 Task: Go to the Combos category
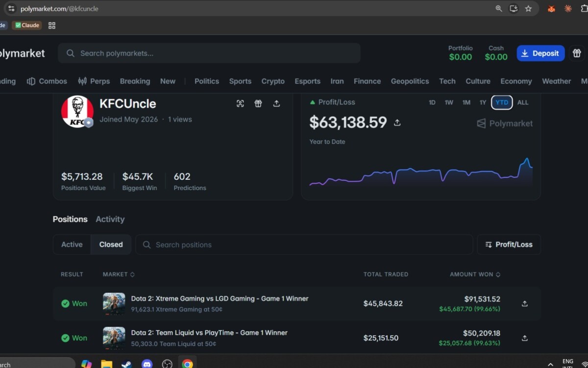pyautogui.click(x=47, y=81)
